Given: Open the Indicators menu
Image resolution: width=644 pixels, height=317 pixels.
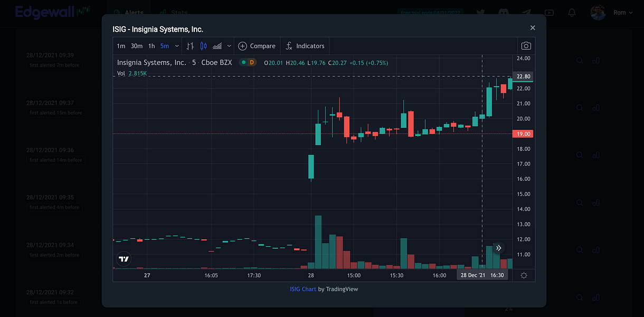Looking at the screenshot, I should [305, 46].
